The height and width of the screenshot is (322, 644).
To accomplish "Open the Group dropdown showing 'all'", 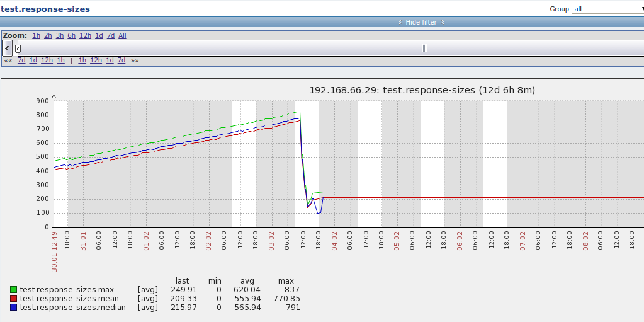I will tap(608, 9).
